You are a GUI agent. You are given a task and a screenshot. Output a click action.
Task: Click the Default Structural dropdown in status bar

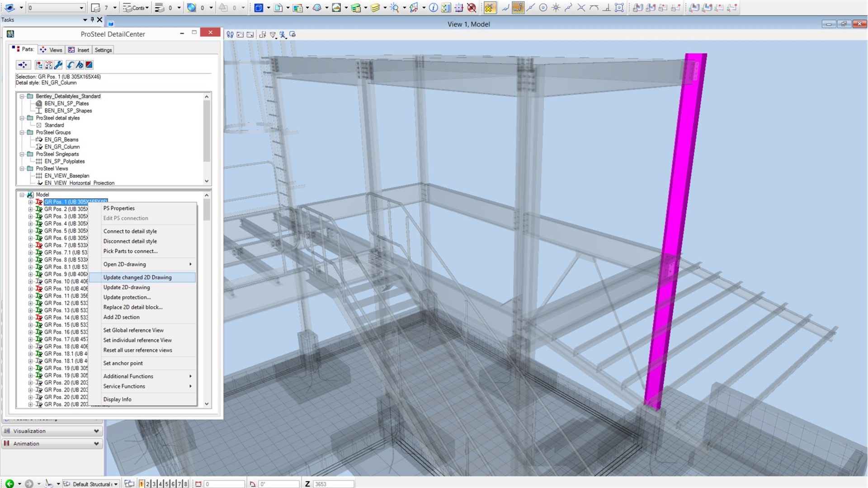tap(92, 483)
